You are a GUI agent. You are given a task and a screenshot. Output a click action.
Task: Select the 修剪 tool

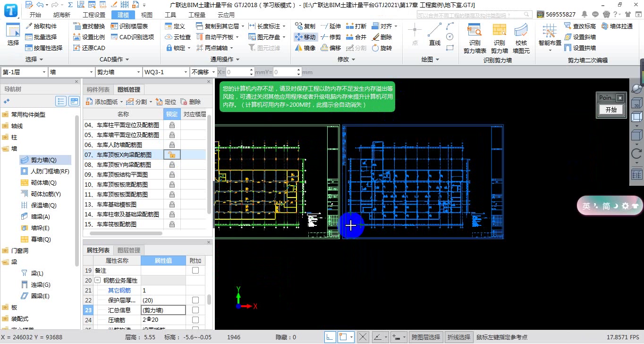pos(330,37)
